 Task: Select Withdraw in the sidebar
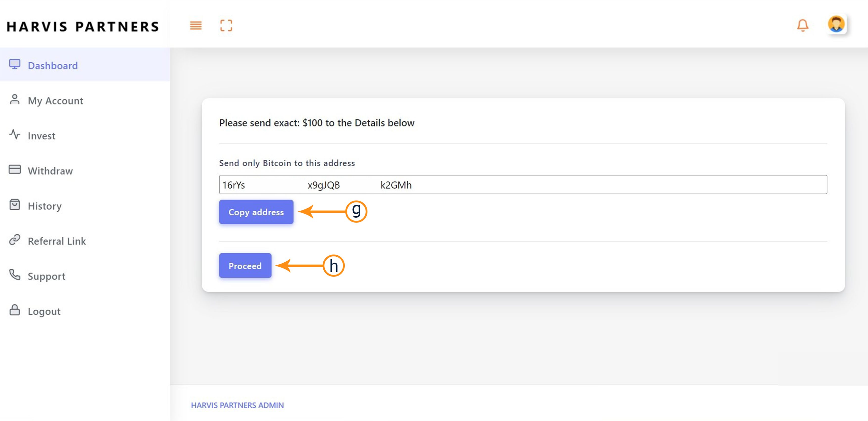click(x=50, y=171)
